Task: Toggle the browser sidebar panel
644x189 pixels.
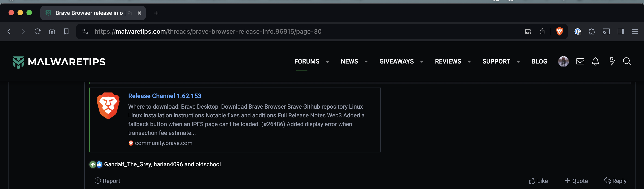Action: (620, 32)
